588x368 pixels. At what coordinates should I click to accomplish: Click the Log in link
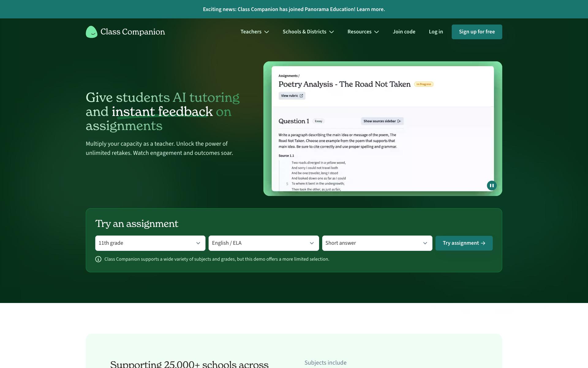[x=436, y=32]
